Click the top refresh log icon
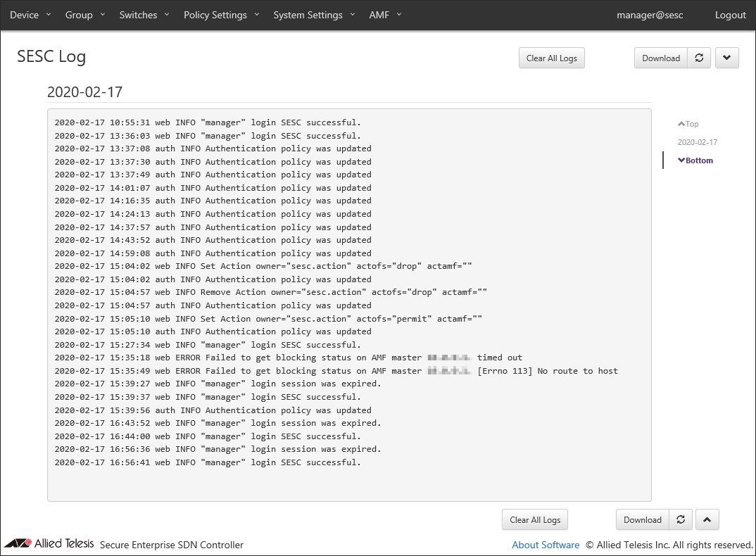Viewport: 756px width, 556px height. tap(699, 58)
